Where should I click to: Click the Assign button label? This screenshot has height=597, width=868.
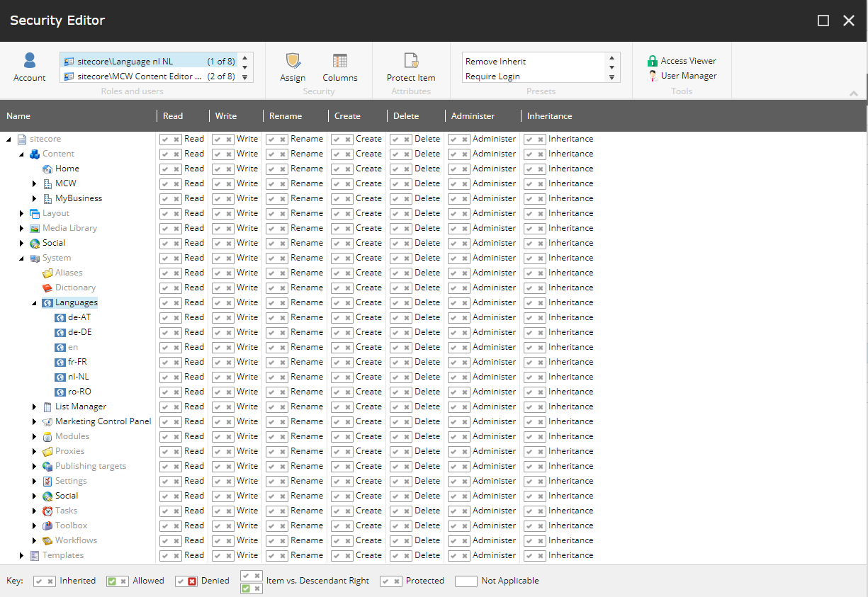pos(293,78)
